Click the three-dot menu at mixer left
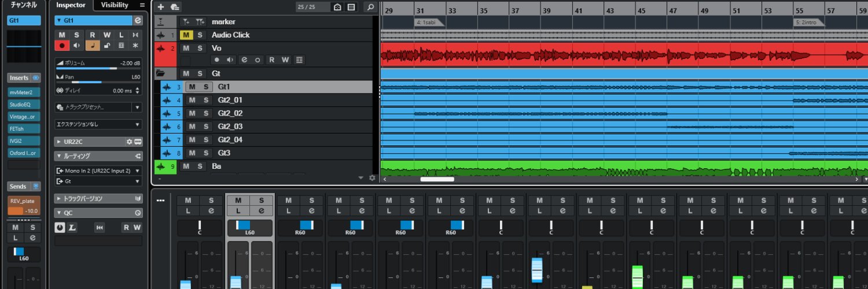Image resolution: width=868 pixels, height=289 pixels. [160, 201]
